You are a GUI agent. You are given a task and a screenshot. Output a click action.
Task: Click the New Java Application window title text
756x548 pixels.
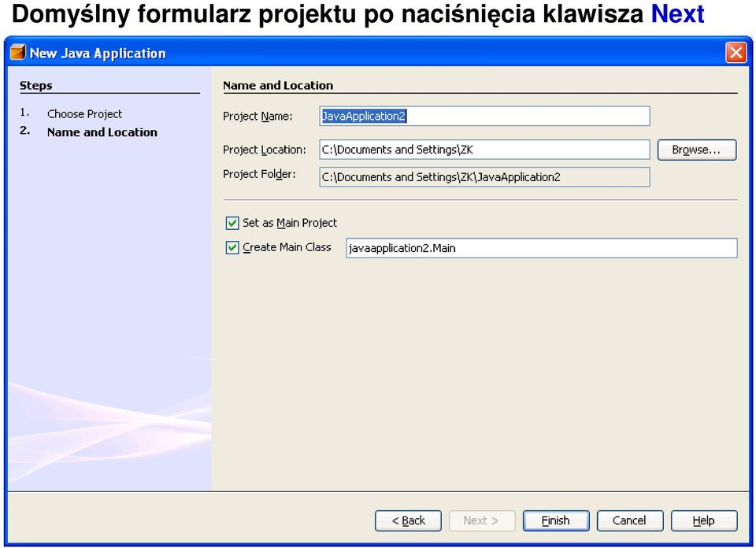pos(98,53)
